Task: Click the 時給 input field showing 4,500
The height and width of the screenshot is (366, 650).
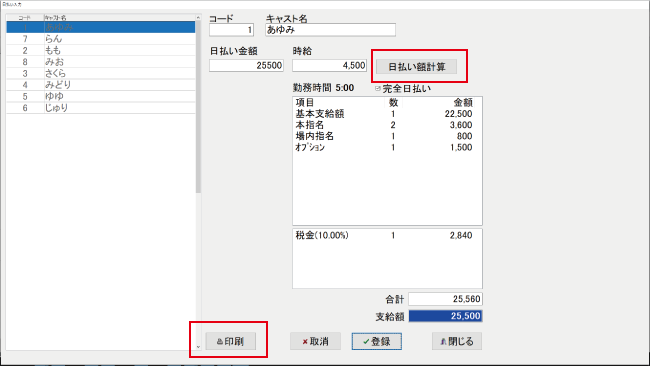Action: (330, 65)
